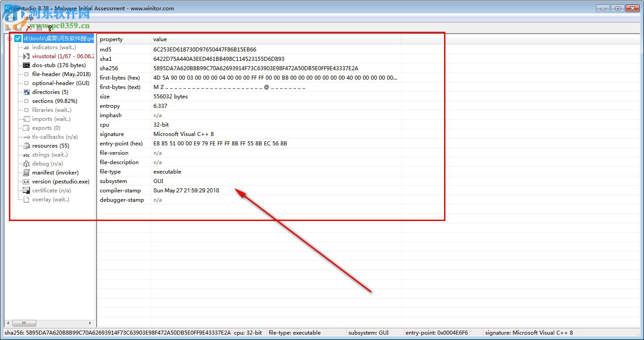The height and width of the screenshot is (340, 644).
Task: Click the first-bytes (text) property cell
Action: tap(120, 87)
